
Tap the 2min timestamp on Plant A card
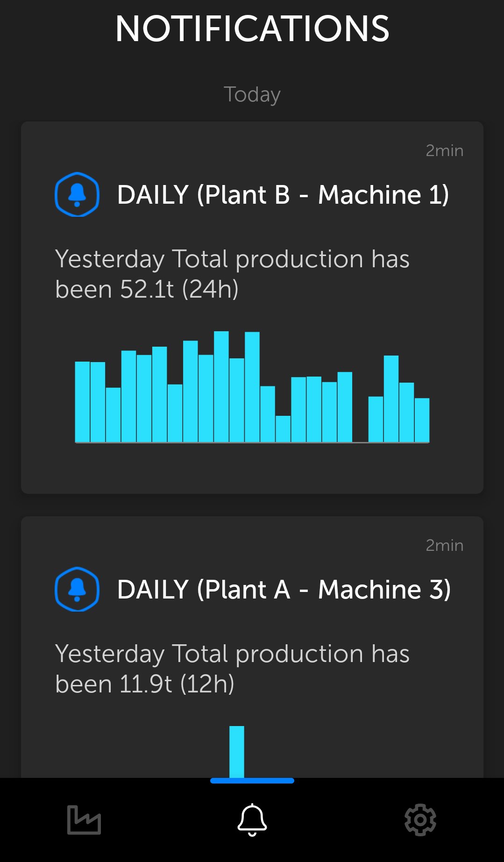coord(444,545)
